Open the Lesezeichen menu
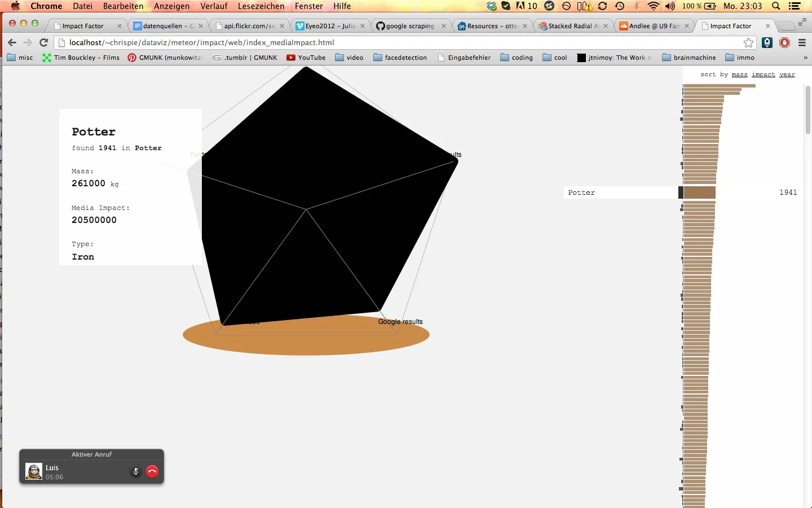 coord(261,6)
